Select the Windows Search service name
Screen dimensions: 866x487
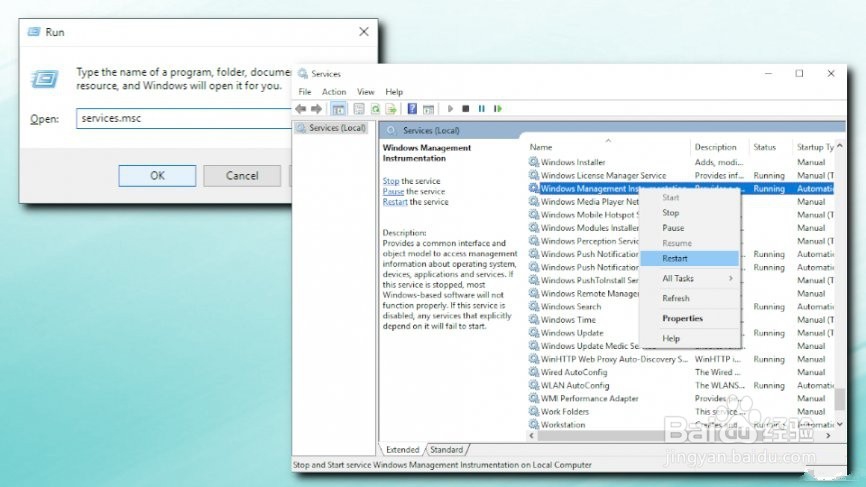571,306
